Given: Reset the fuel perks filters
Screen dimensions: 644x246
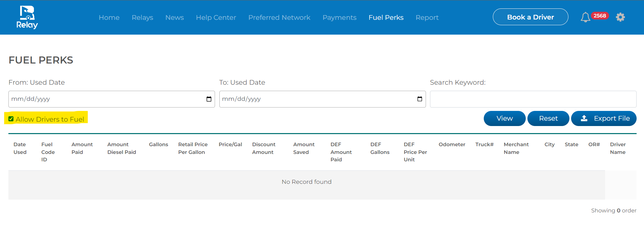Looking at the screenshot, I should pyautogui.click(x=548, y=118).
